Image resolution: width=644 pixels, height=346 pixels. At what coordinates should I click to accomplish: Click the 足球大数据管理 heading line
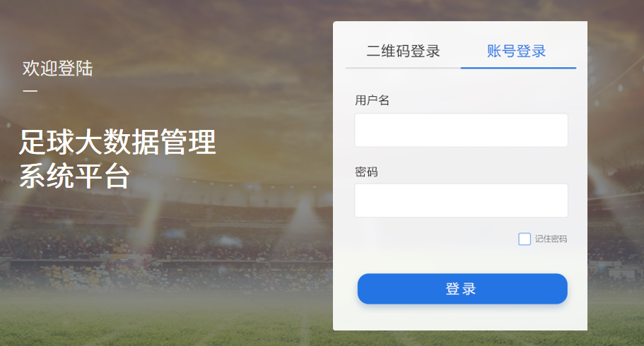117,142
